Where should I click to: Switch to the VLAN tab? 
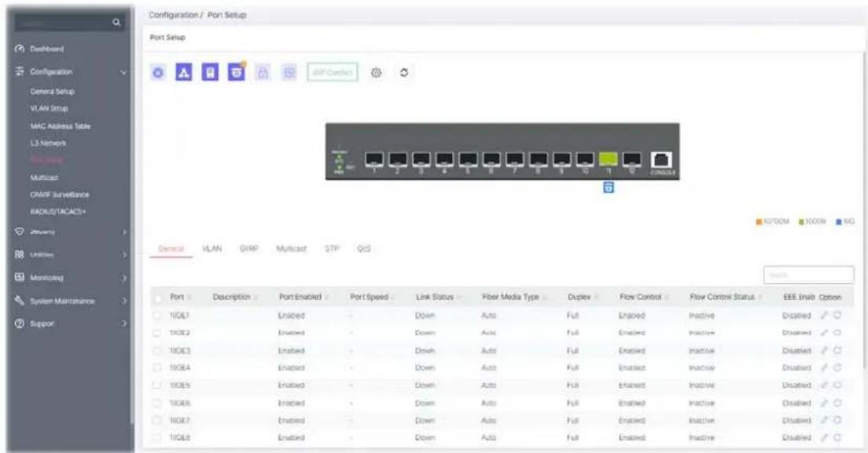coord(212,249)
